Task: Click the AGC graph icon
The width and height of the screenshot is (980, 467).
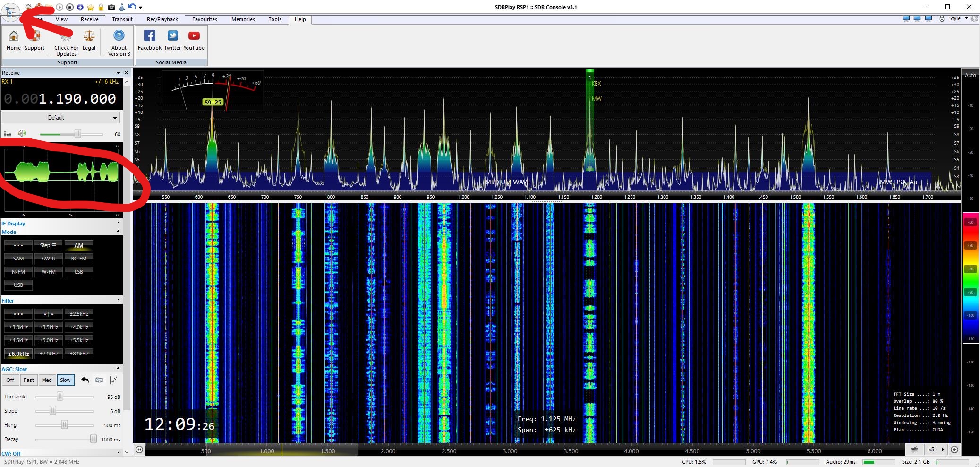Action: coord(113,380)
